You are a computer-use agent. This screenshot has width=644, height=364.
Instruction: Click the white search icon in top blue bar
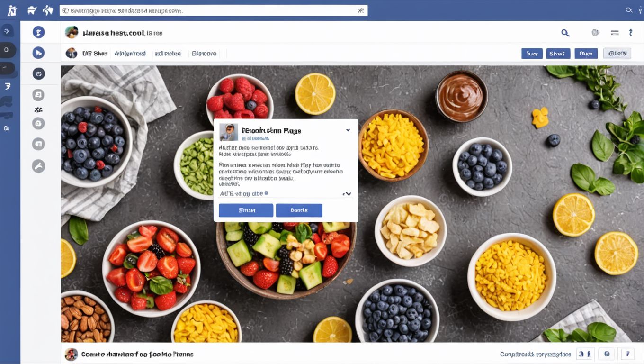click(629, 10)
